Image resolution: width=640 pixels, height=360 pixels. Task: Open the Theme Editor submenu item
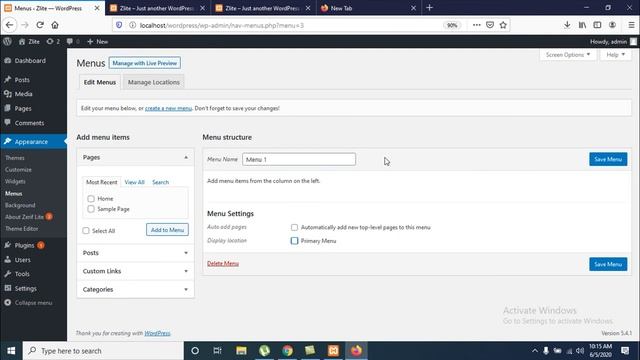(21, 229)
